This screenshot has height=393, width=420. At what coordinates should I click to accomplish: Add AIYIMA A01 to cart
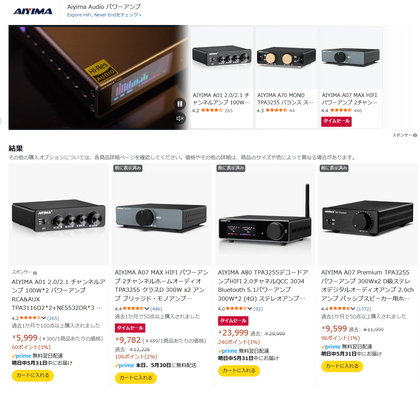click(33, 375)
